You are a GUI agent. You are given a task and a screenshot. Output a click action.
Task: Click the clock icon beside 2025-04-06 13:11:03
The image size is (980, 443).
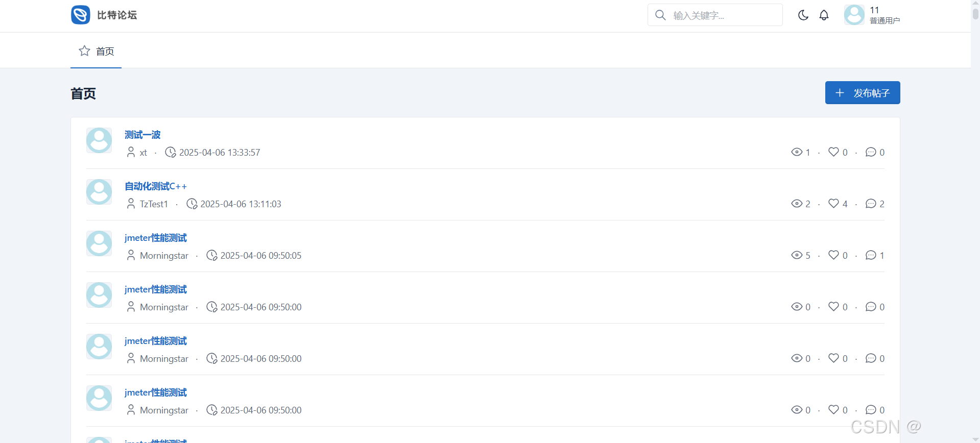click(192, 204)
